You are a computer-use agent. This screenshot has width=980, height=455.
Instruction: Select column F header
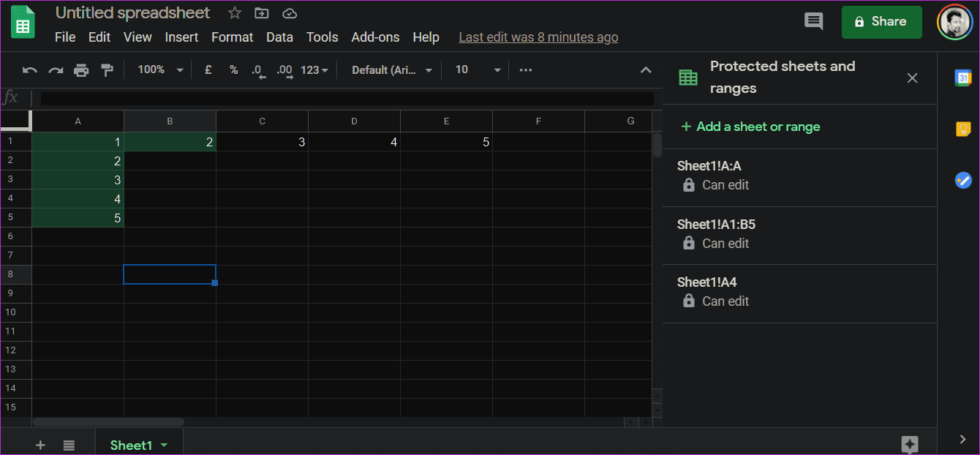click(538, 121)
